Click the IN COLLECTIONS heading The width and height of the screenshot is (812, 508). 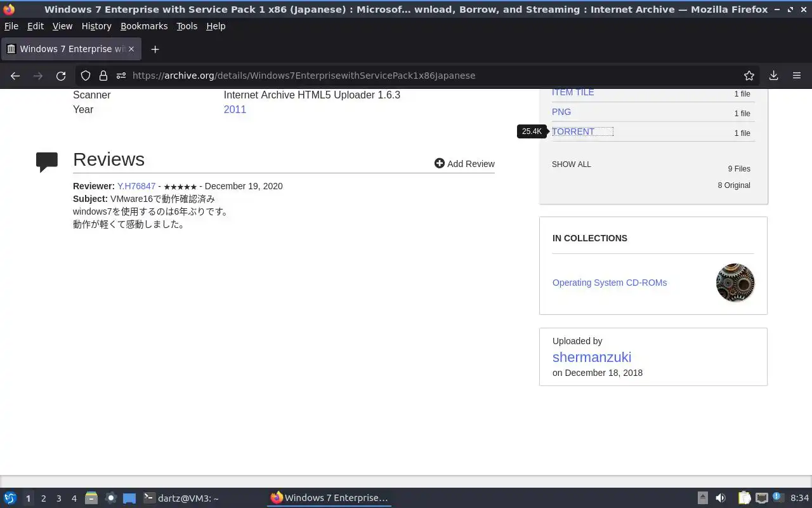click(590, 238)
